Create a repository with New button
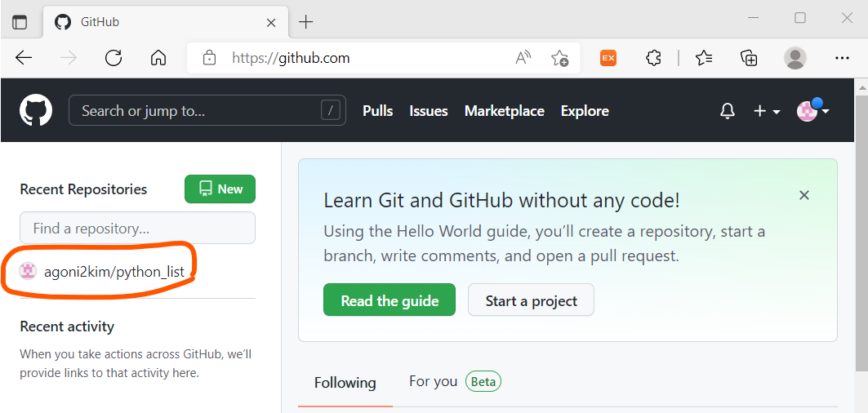The width and height of the screenshot is (868, 413). click(220, 189)
